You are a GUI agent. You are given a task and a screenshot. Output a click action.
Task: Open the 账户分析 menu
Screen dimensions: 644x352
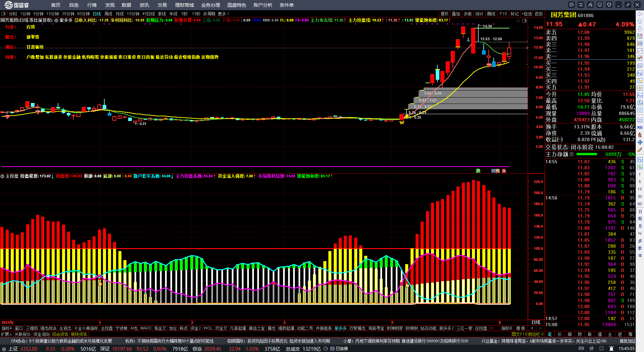click(x=263, y=5)
